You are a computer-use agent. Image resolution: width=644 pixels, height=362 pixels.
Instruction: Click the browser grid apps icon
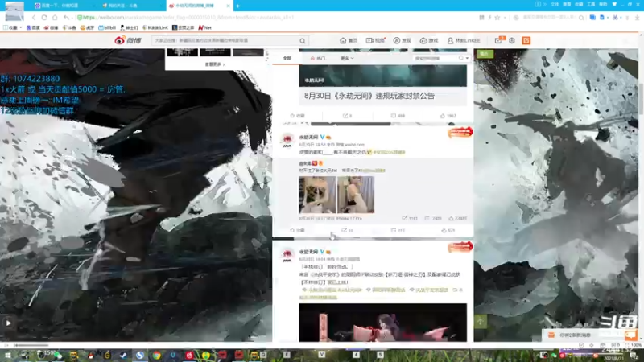pos(481,18)
